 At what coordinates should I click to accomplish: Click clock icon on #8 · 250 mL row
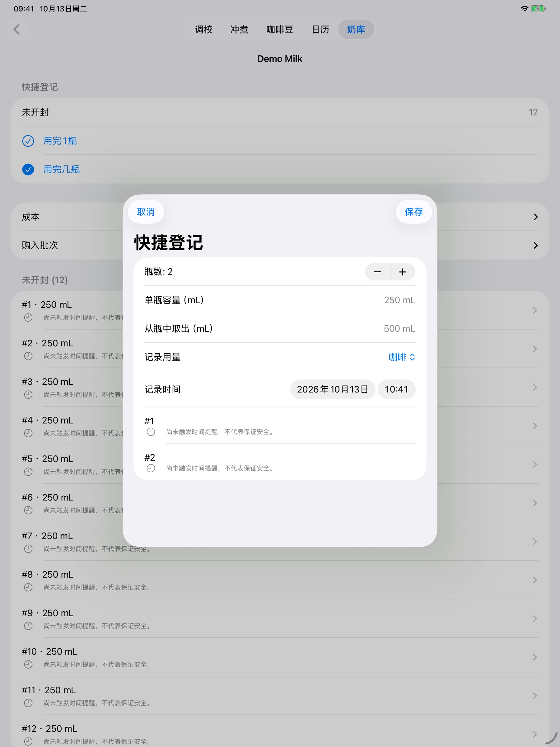click(x=28, y=587)
